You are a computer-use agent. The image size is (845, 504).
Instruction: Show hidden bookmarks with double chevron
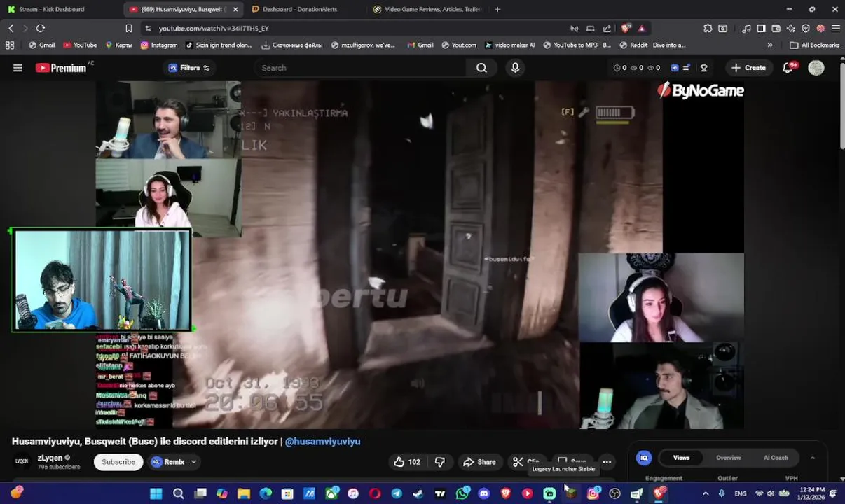tap(770, 45)
